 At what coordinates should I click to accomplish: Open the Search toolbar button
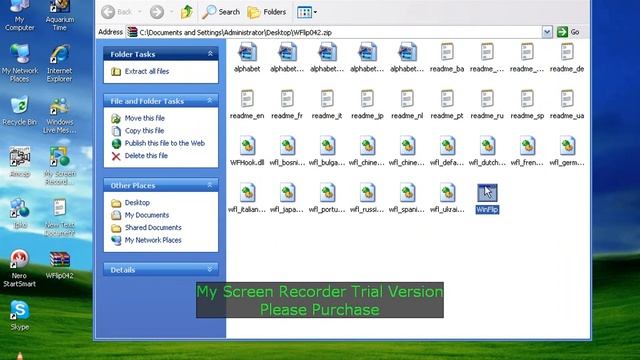[x=221, y=12]
